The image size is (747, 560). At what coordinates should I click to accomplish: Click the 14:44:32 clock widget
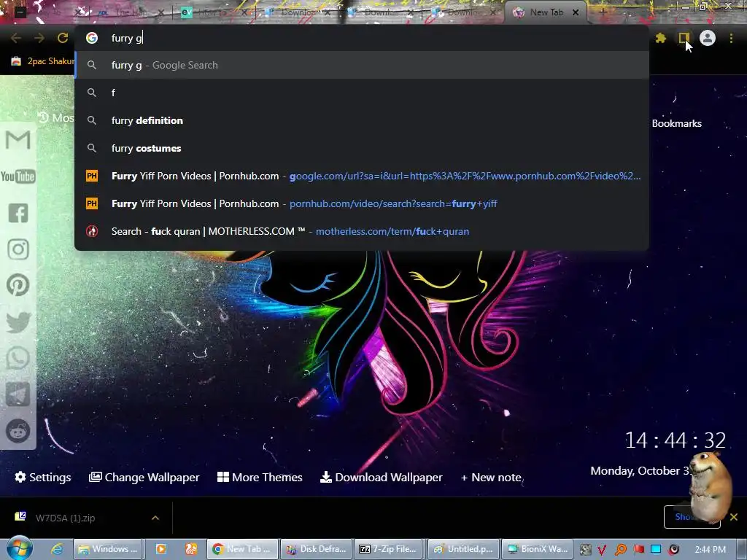[675, 440]
